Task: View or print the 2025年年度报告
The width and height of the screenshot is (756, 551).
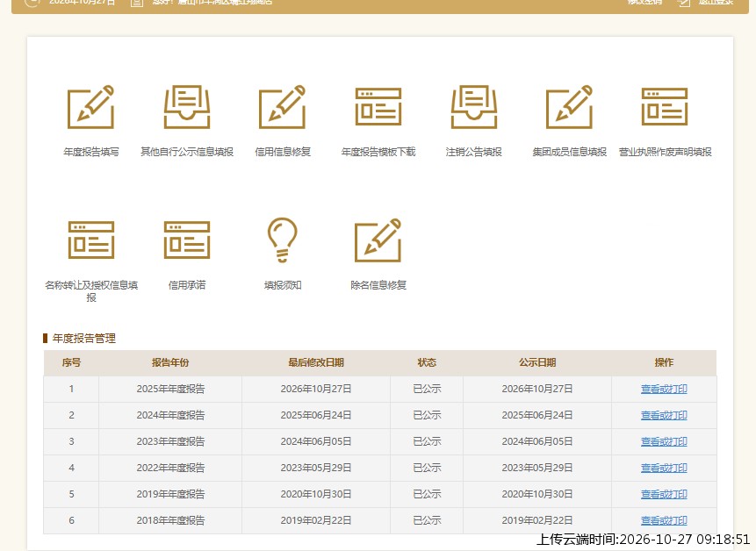Action: click(x=664, y=389)
